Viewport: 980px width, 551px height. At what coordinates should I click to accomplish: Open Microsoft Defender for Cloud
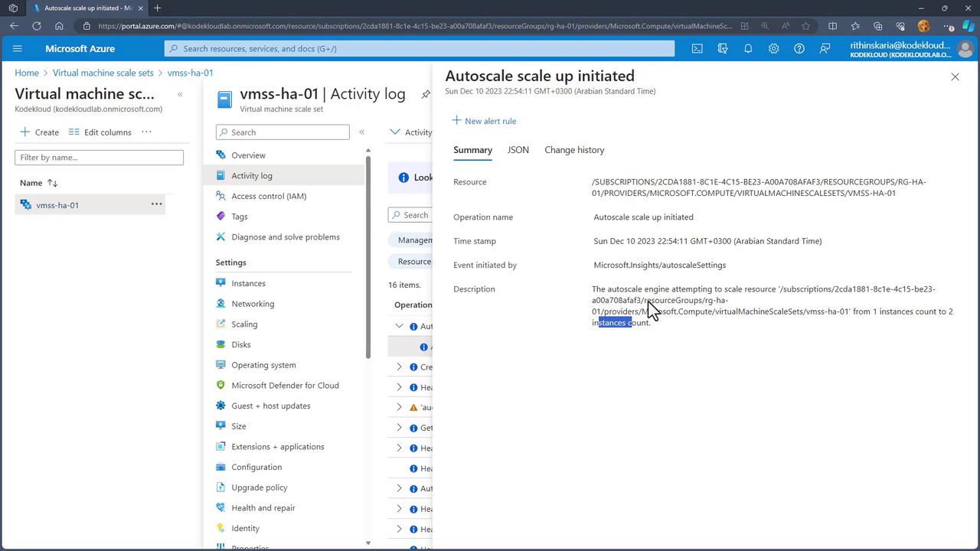coord(283,385)
